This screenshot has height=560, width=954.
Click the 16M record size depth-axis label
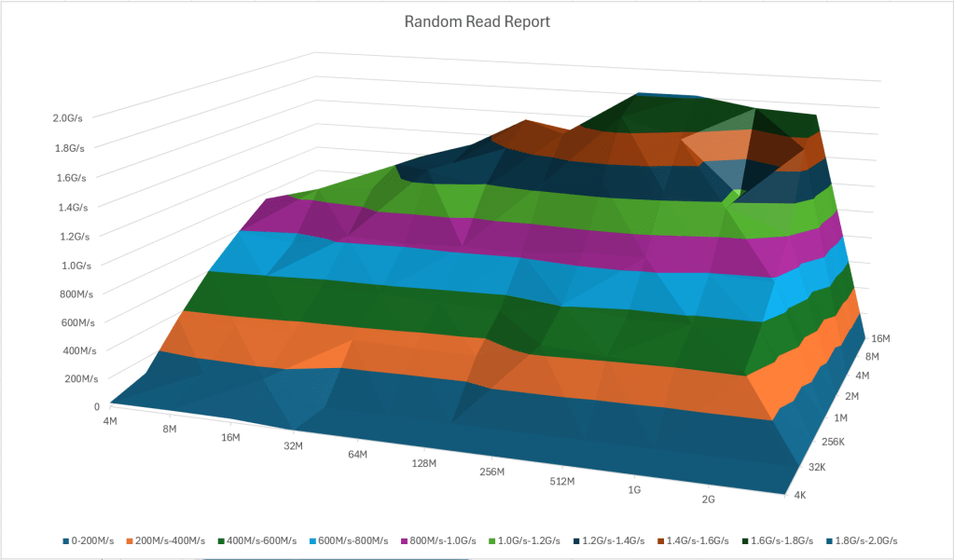[x=881, y=338]
